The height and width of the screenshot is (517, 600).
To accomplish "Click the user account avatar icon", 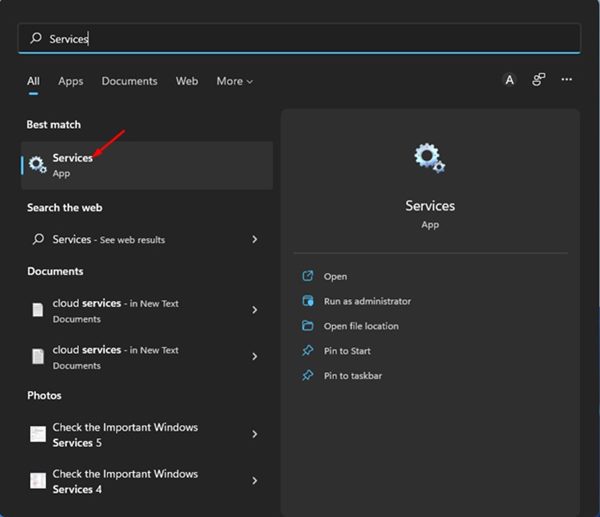I will point(509,80).
